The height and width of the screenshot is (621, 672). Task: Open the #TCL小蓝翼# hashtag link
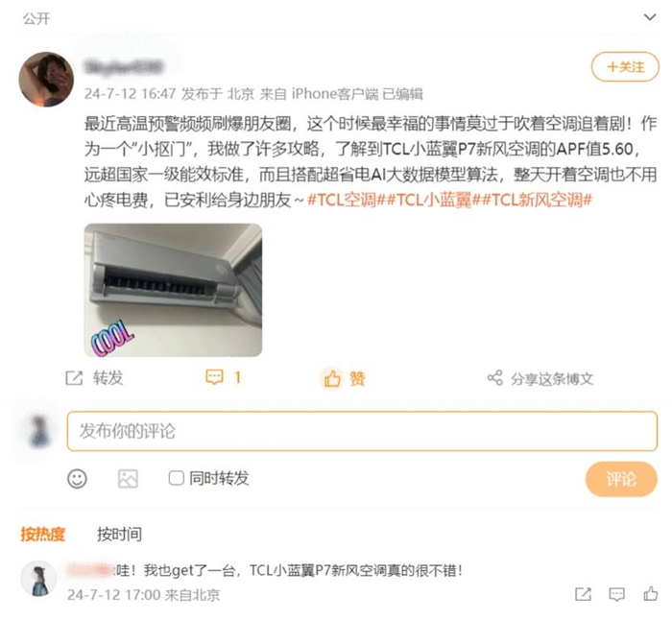tap(433, 200)
